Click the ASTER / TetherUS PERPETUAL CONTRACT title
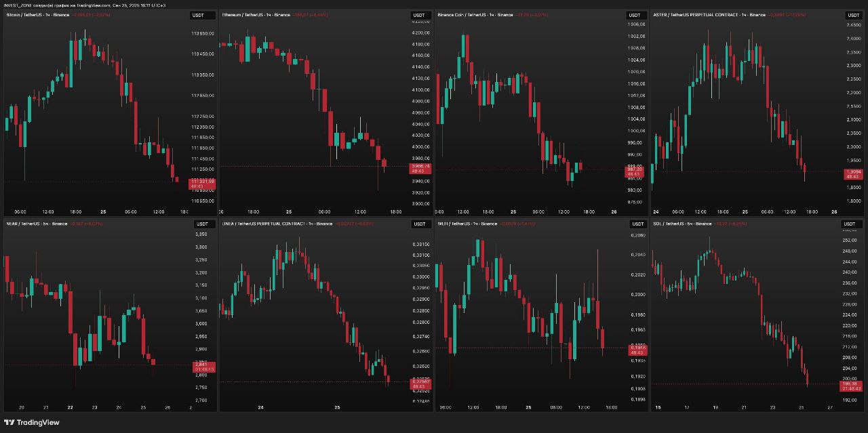 [709, 14]
